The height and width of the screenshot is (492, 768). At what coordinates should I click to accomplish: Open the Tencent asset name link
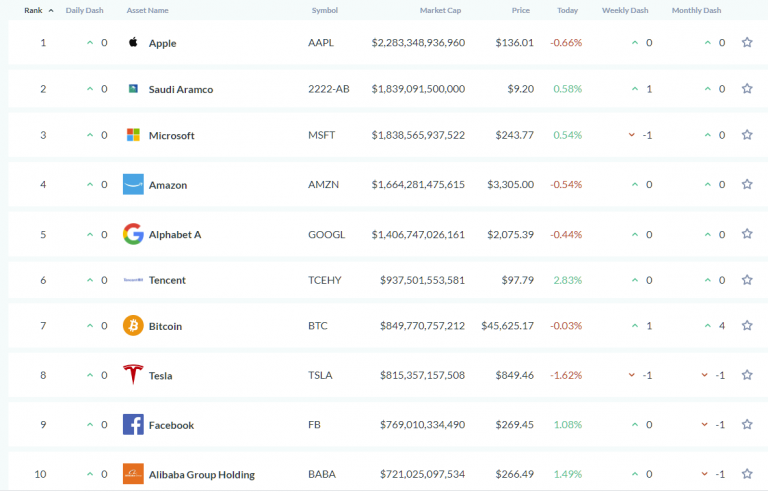(x=167, y=280)
